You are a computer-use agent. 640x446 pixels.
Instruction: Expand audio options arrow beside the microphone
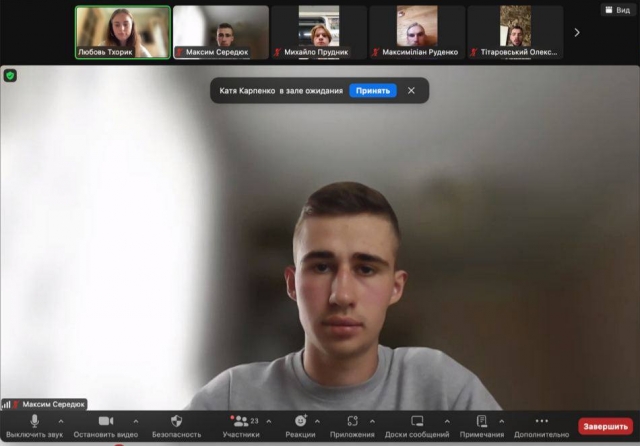coord(61,421)
